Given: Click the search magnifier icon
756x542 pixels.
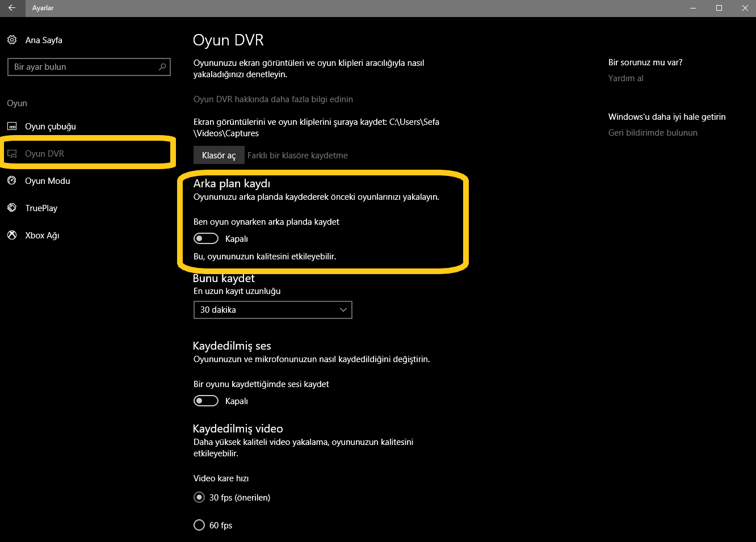Looking at the screenshot, I should coord(162,67).
